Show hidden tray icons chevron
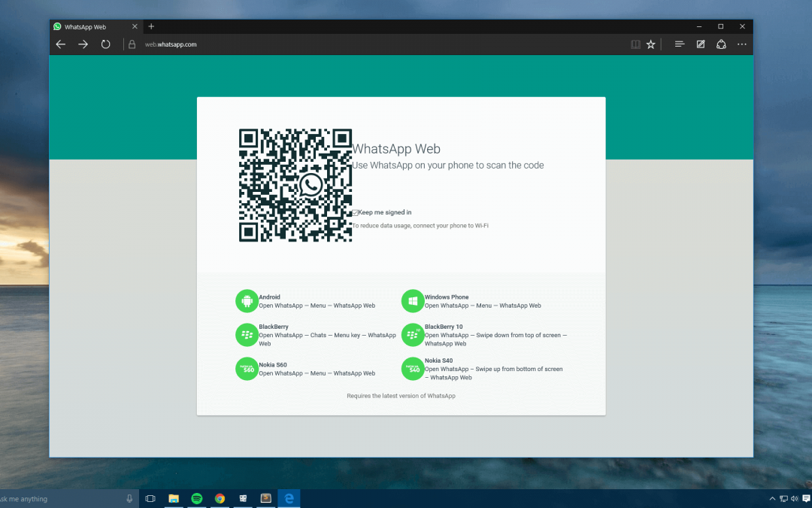 click(x=772, y=499)
